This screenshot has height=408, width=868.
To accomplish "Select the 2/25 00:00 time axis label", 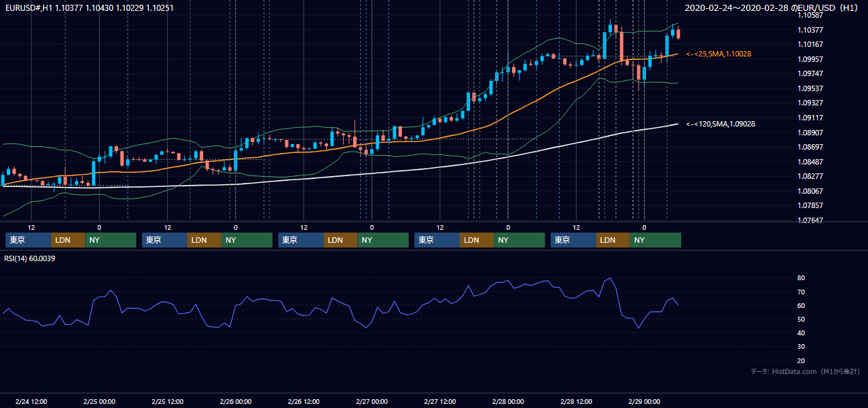I will 99,401.
